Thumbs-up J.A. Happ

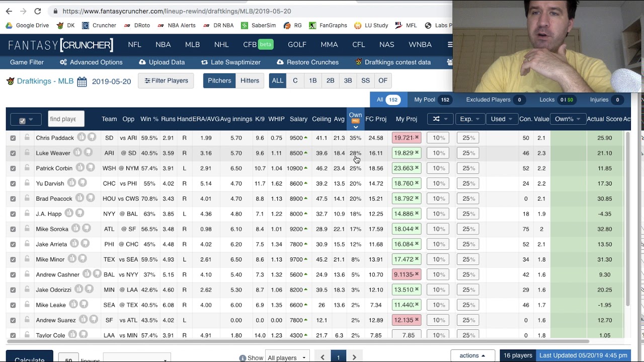click(x=69, y=213)
